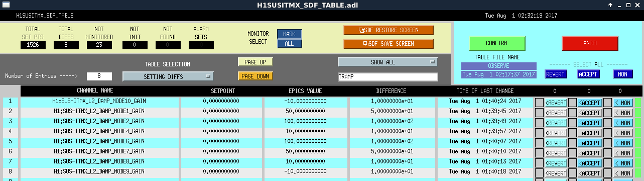This screenshot has height=181, width=644.
Task: Click select-all MON button
Action: coord(622,74)
